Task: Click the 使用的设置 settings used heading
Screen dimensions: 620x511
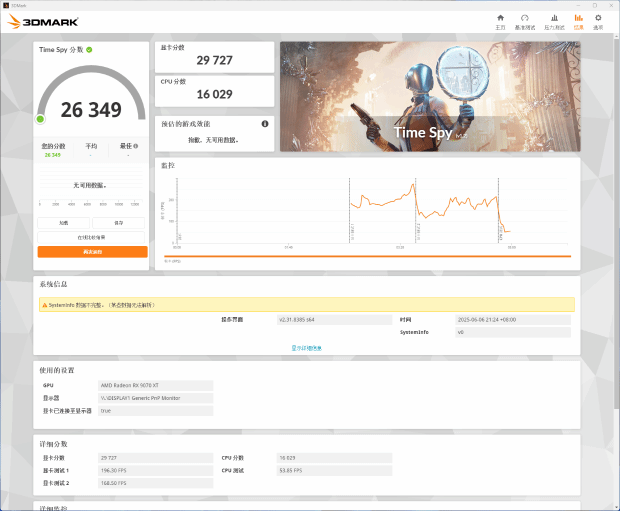Action: (57, 370)
